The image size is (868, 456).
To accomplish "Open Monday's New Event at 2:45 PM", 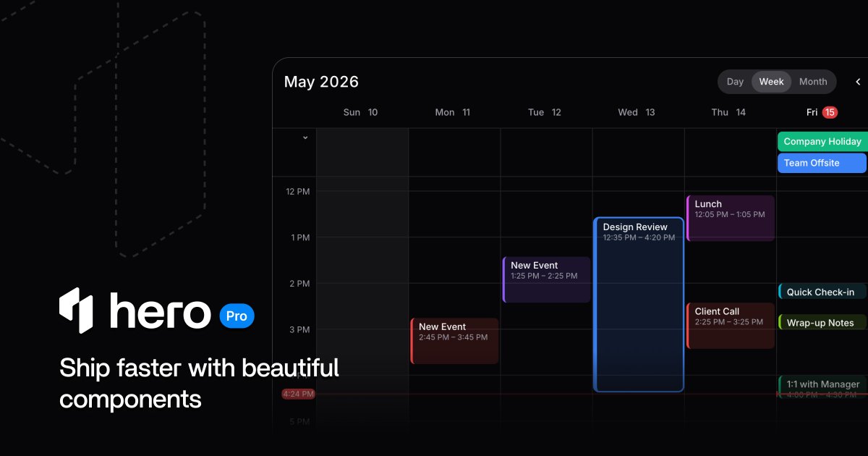I will point(455,341).
